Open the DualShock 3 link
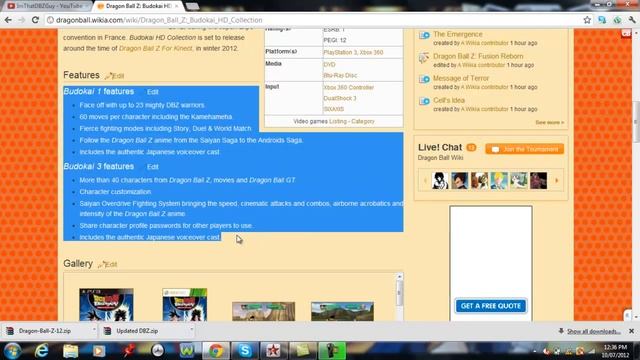 tap(340, 98)
